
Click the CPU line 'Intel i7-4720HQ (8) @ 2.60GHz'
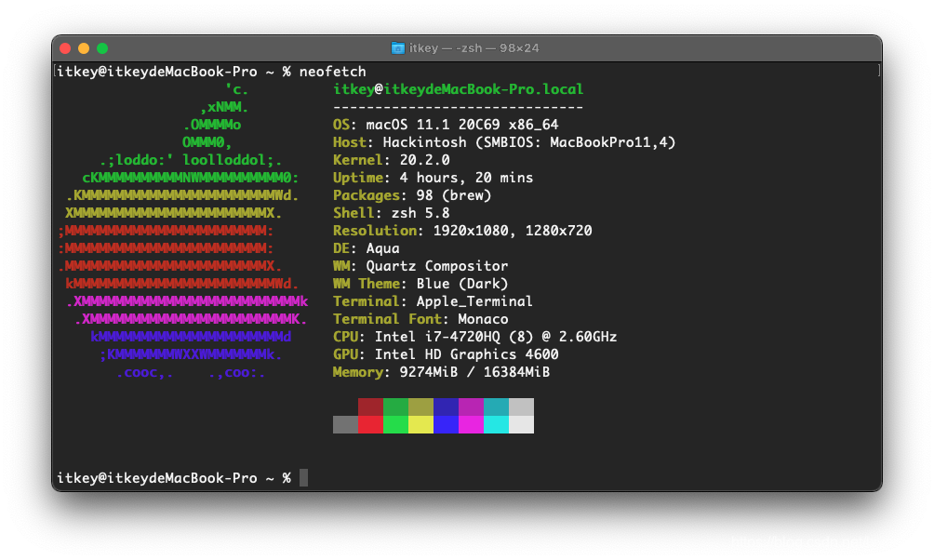(x=496, y=337)
